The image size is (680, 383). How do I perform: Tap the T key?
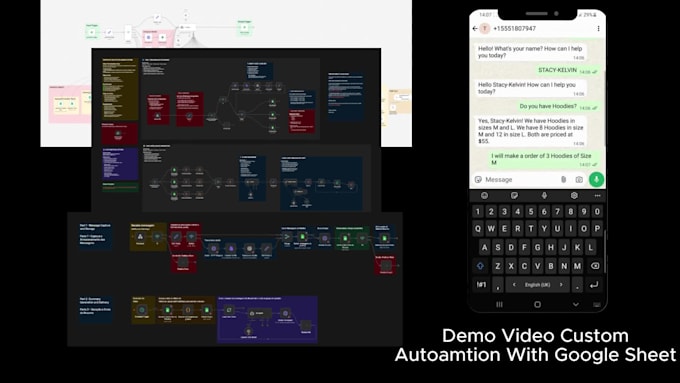coord(531,229)
